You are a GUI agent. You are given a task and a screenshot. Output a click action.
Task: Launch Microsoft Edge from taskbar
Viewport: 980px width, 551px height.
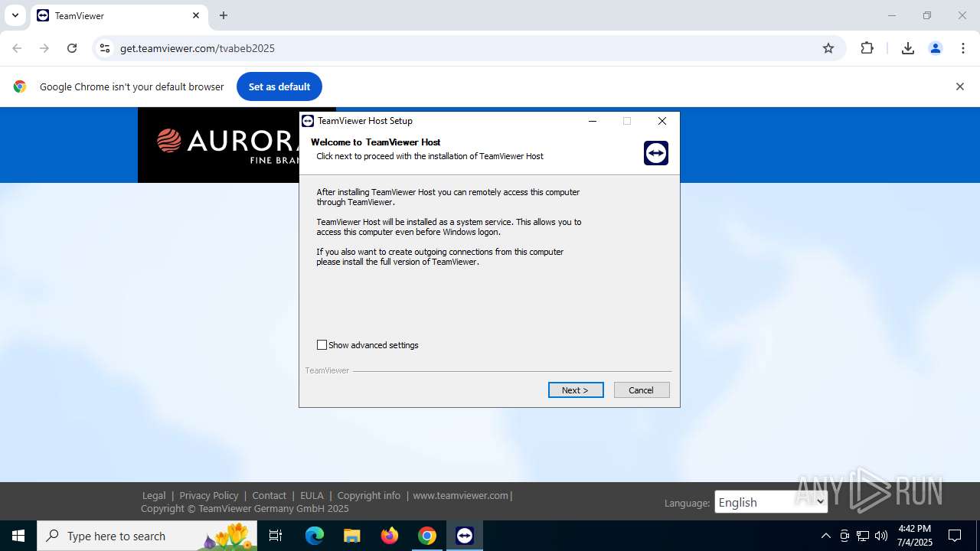(x=315, y=536)
